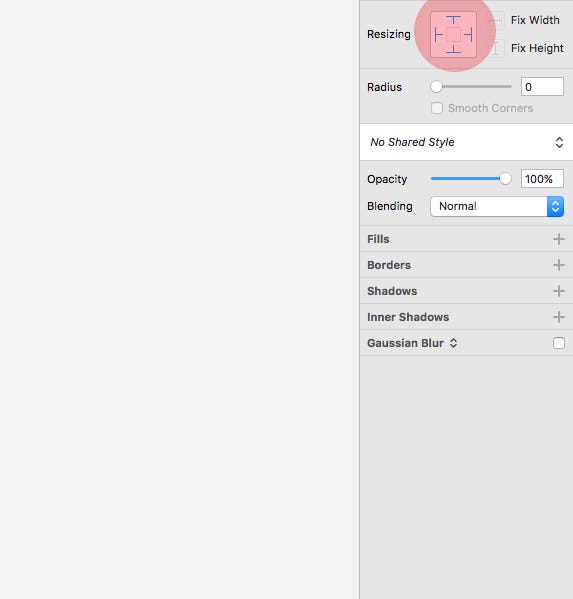Toggle the Fix Width constraint

tap(496, 20)
